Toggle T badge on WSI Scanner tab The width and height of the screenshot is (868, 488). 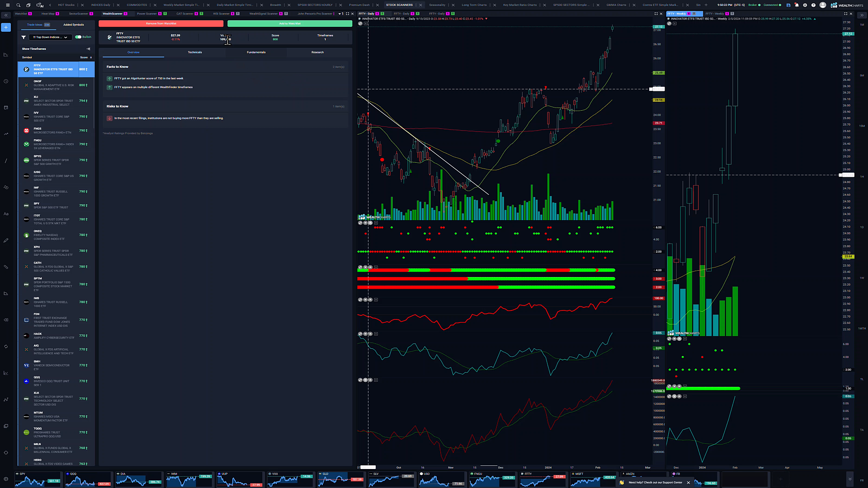coord(238,14)
